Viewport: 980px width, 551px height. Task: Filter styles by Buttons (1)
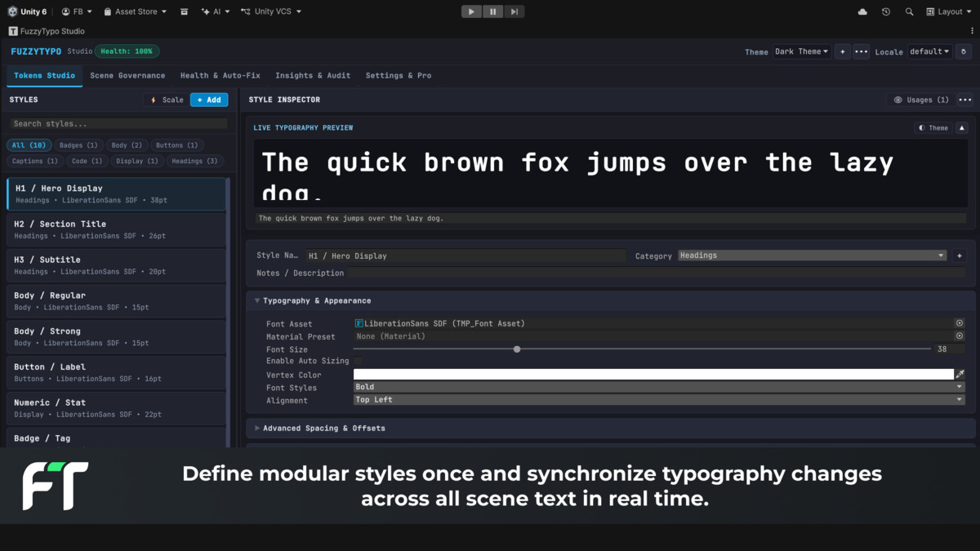[177, 145]
